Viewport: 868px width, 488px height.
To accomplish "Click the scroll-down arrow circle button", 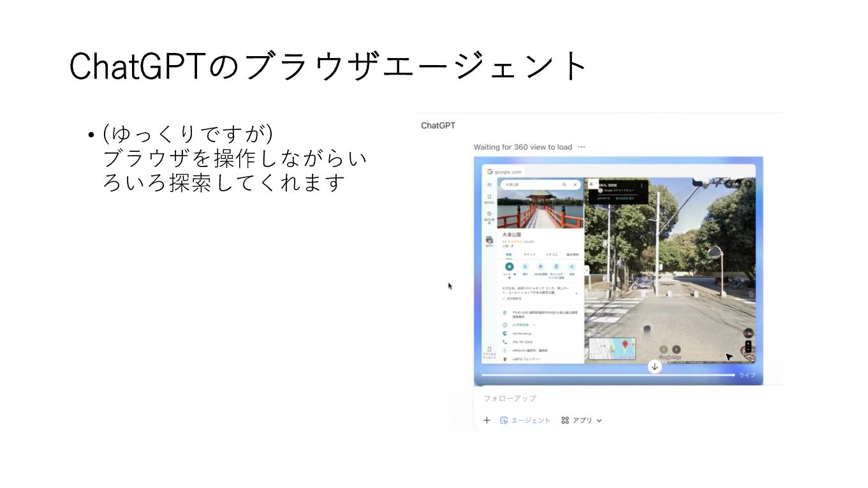I will (x=655, y=366).
